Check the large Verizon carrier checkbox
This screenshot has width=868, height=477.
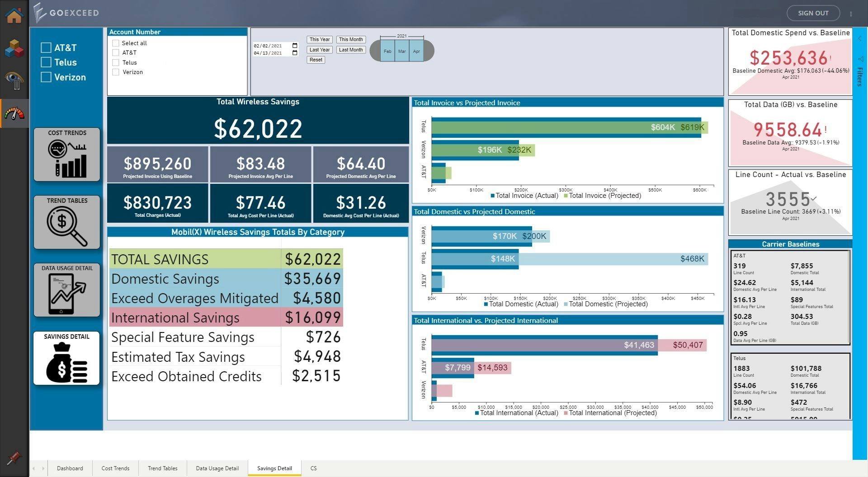46,77
